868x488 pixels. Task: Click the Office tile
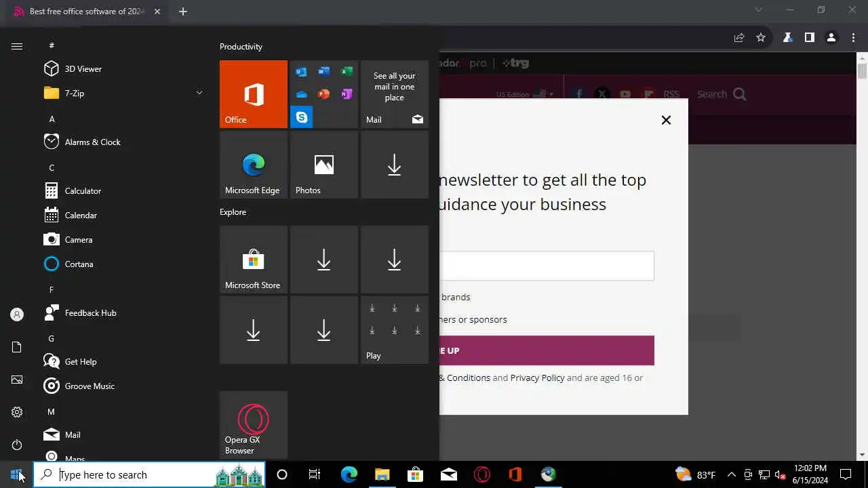254,94
